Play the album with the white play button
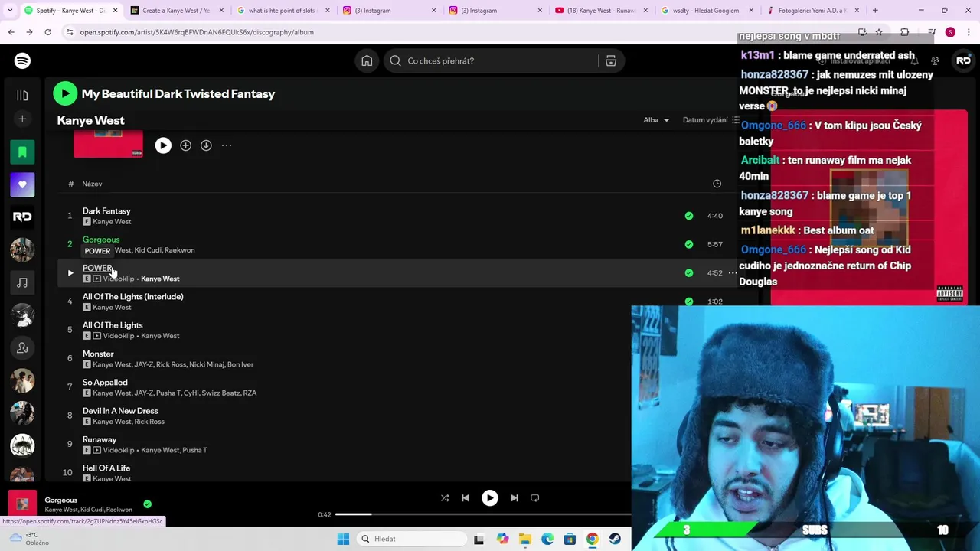 (x=163, y=145)
